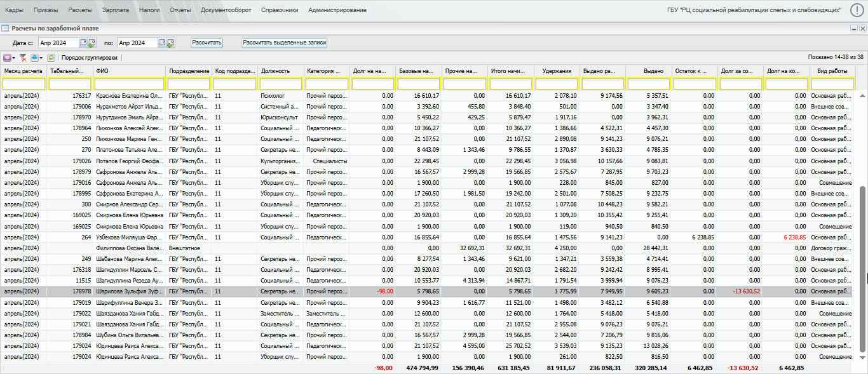Viewport: 868px width, 374px height.
Task: Click 'Рассчитать выделенные записи' button
Action: [x=284, y=43]
